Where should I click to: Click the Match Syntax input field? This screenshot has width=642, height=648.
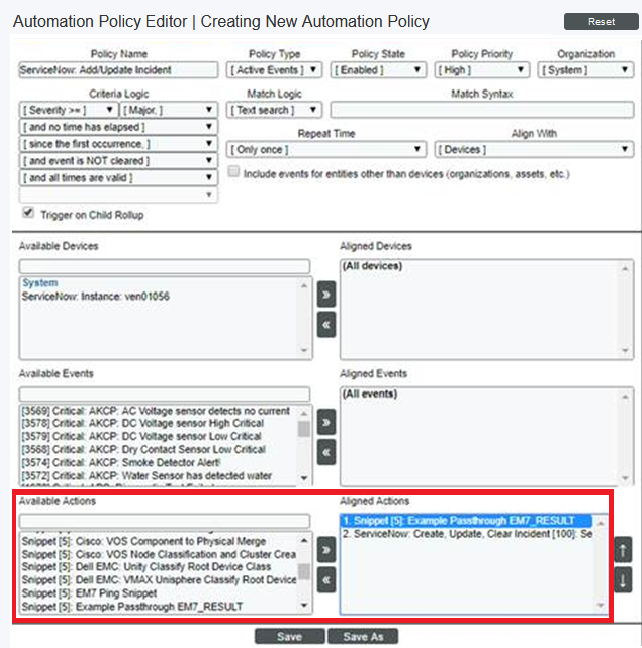[x=481, y=110]
